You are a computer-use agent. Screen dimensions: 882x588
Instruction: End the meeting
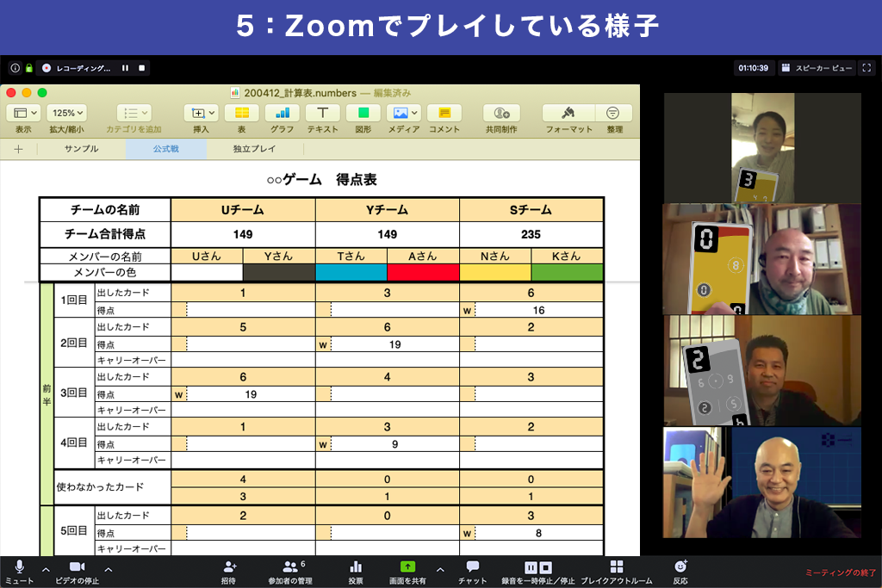click(841, 573)
